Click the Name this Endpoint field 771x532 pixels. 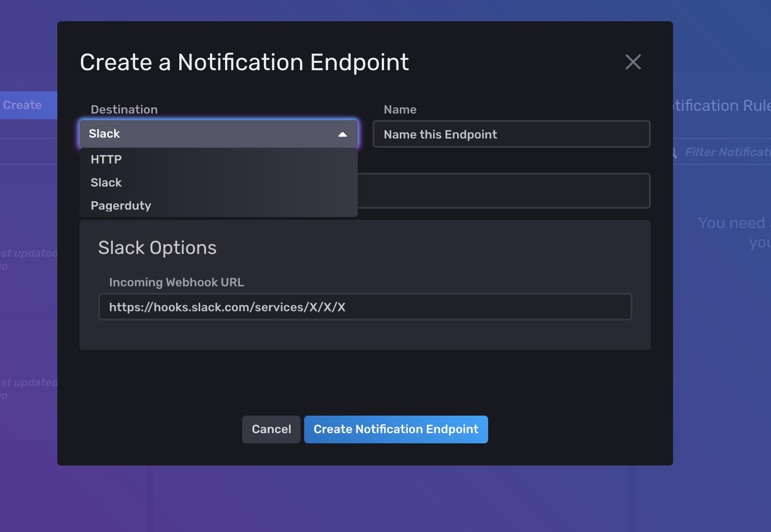(x=511, y=134)
